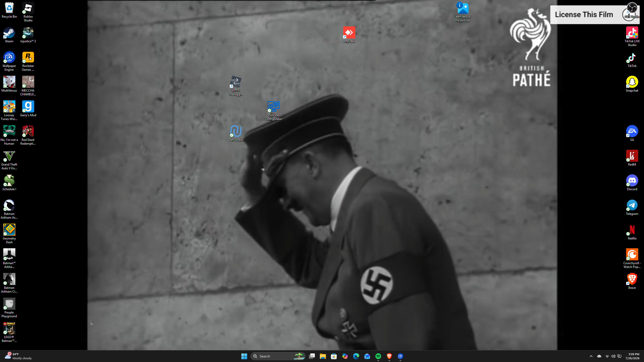Click the Geometry Dash desktop icon
The image size is (644, 362).
[x=9, y=234]
